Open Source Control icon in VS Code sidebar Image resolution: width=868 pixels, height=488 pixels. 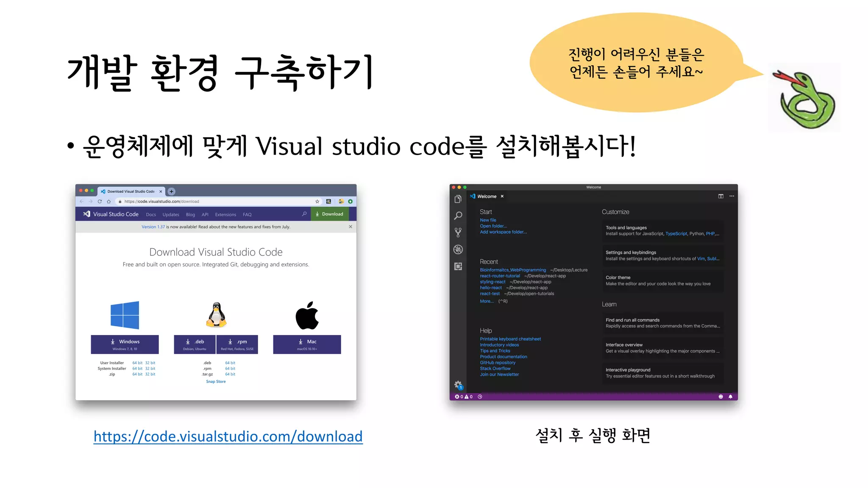[x=458, y=232]
